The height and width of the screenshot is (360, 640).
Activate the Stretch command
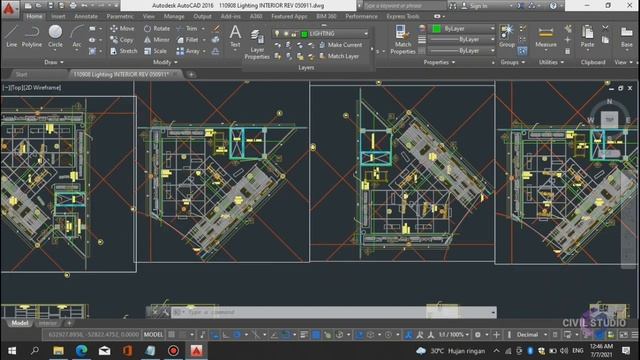123,51
